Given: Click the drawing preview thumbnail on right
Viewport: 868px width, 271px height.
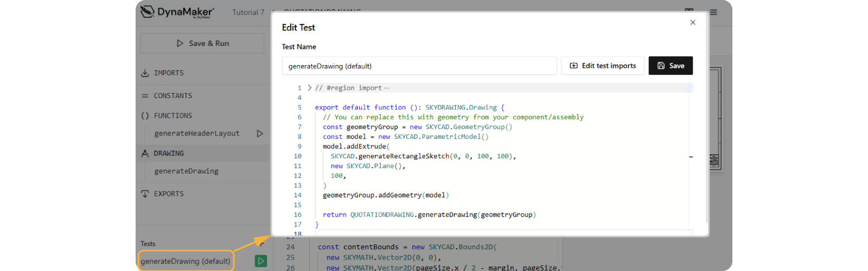Looking at the screenshot, I should point(715,119).
